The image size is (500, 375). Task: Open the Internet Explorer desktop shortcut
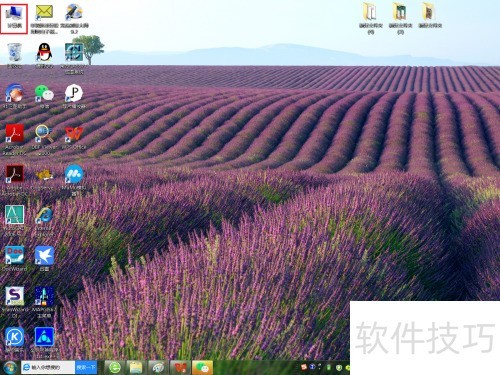point(44,221)
